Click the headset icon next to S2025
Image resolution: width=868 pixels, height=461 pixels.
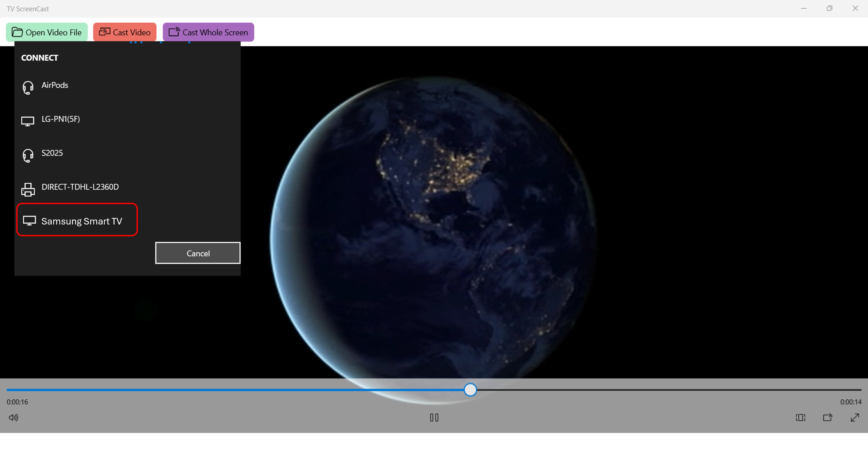[28, 155]
